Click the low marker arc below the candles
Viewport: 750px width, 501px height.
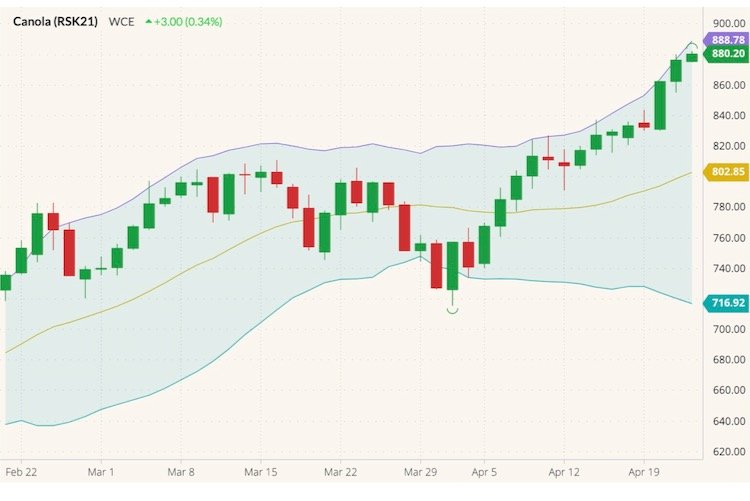pos(452,312)
